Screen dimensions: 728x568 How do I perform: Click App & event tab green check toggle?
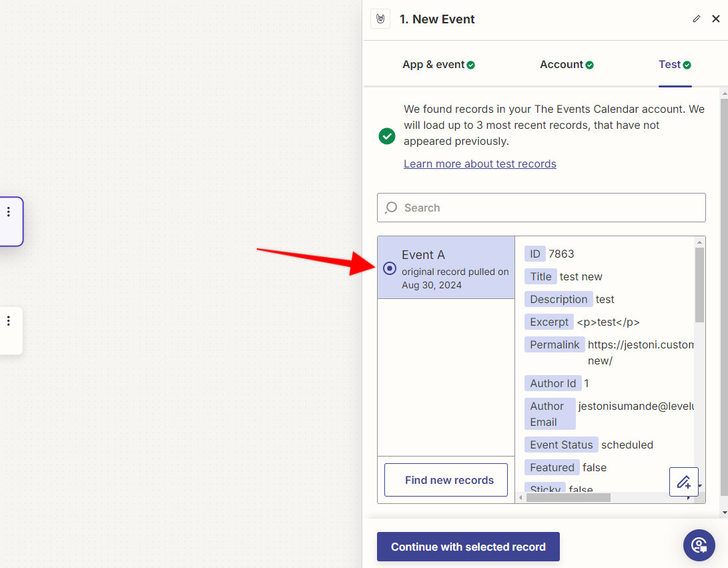pyautogui.click(x=471, y=65)
